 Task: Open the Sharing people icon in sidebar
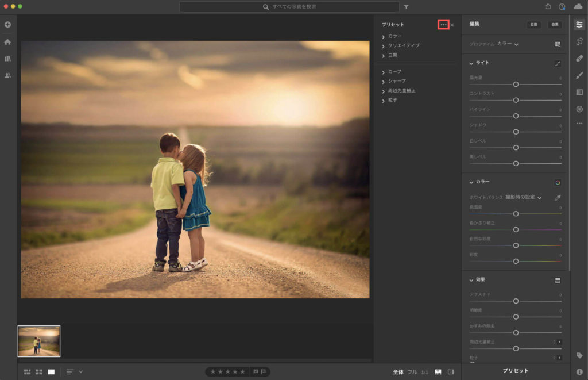click(7, 75)
